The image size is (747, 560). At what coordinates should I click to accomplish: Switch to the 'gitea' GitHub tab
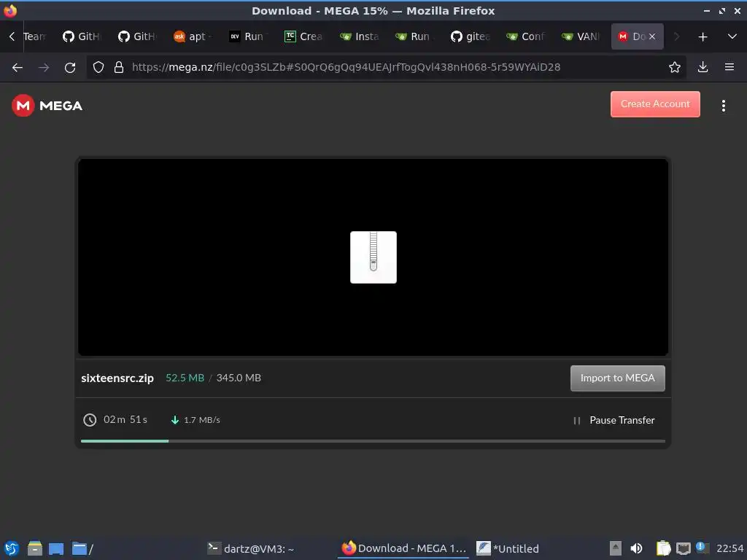[x=471, y=36]
